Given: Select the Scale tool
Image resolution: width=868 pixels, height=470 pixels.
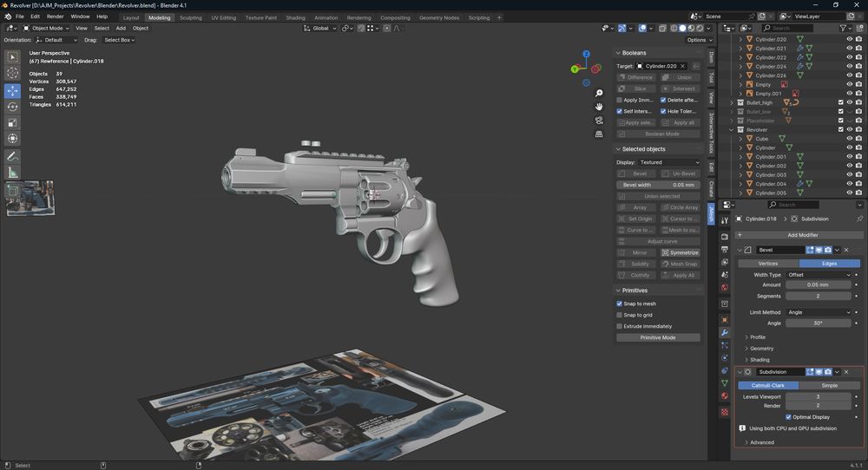Looking at the screenshot, I should click(x=13, y=123).
